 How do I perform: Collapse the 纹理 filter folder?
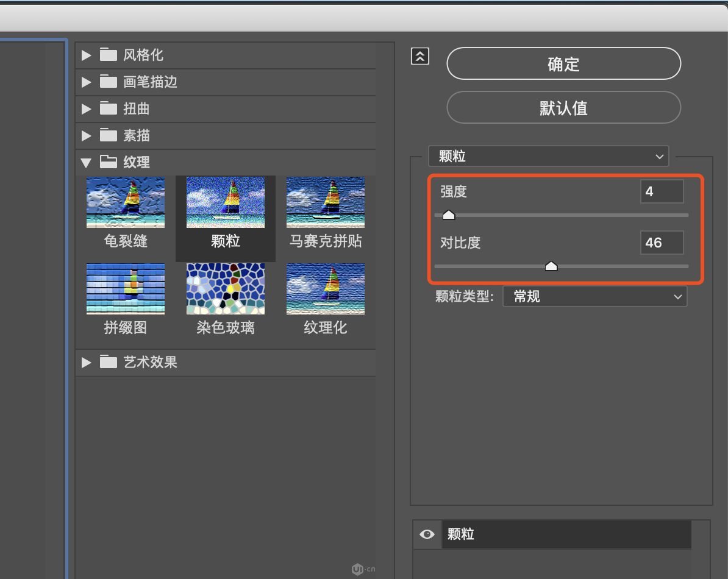(x=86, y=163)
